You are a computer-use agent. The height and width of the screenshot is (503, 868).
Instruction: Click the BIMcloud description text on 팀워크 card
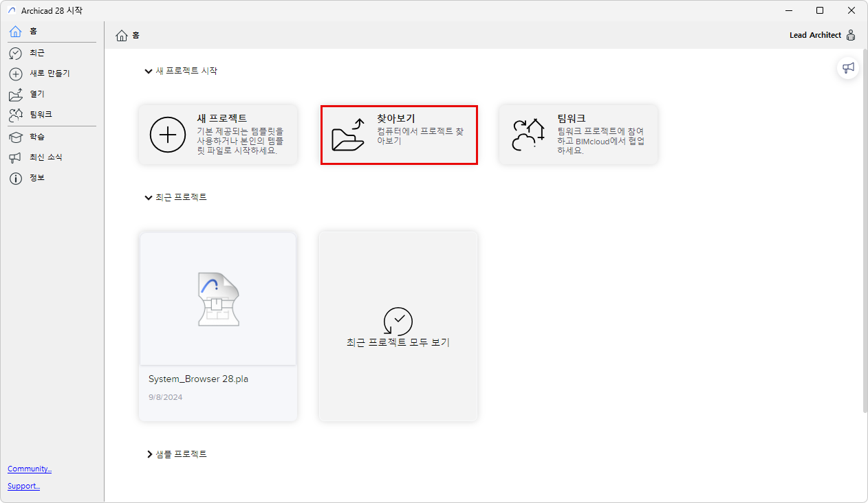[600, 141]
